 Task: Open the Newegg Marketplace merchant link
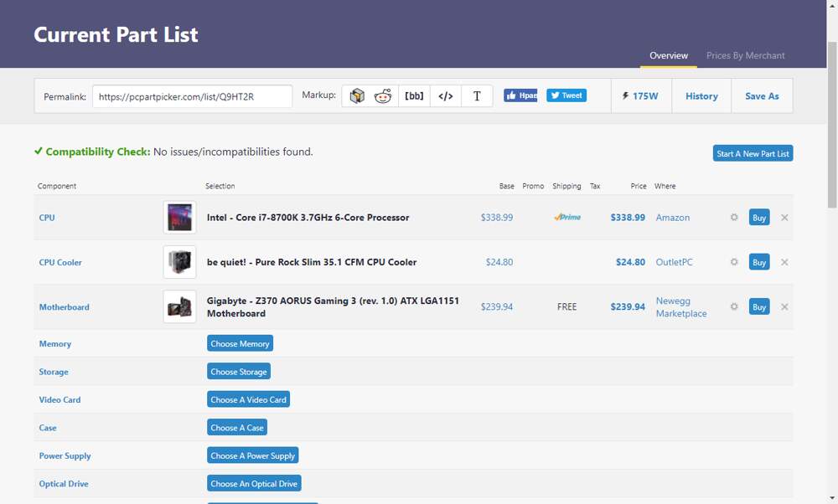tap(680, 307)
